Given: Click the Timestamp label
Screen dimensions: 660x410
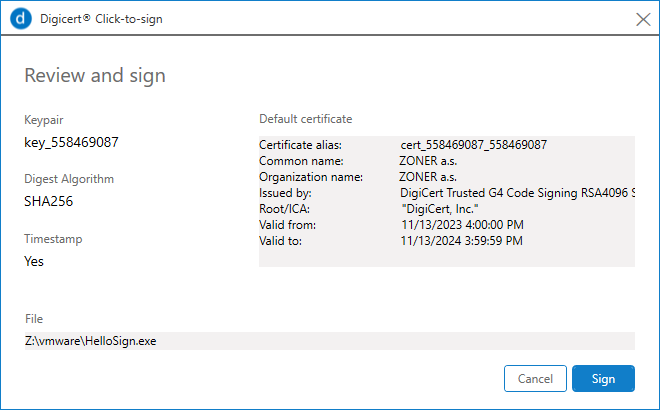Looking at the screenshot, I should [53, 239].
